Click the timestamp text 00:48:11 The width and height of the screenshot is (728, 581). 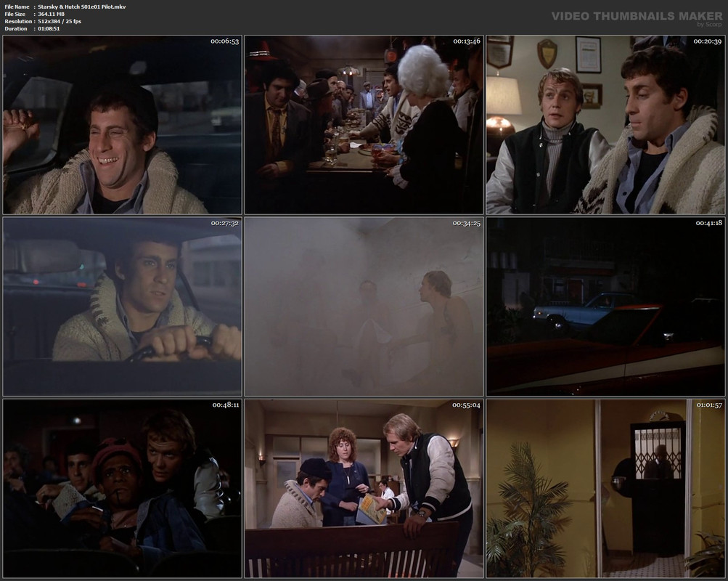pos(226,405)
